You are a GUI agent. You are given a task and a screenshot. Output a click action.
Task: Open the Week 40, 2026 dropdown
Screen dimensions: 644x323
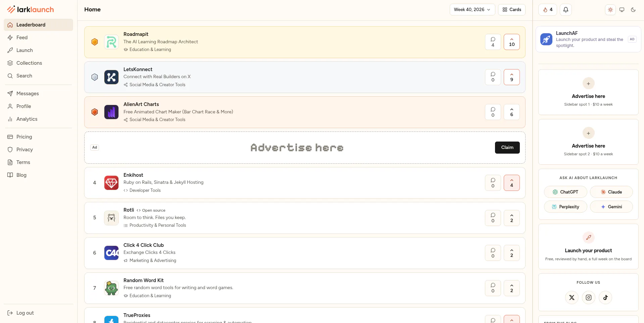[x=472, y=10]
